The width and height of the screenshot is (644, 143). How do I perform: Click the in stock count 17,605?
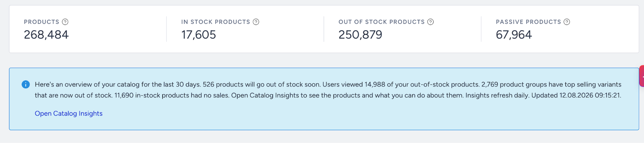(x=198, y=35)
